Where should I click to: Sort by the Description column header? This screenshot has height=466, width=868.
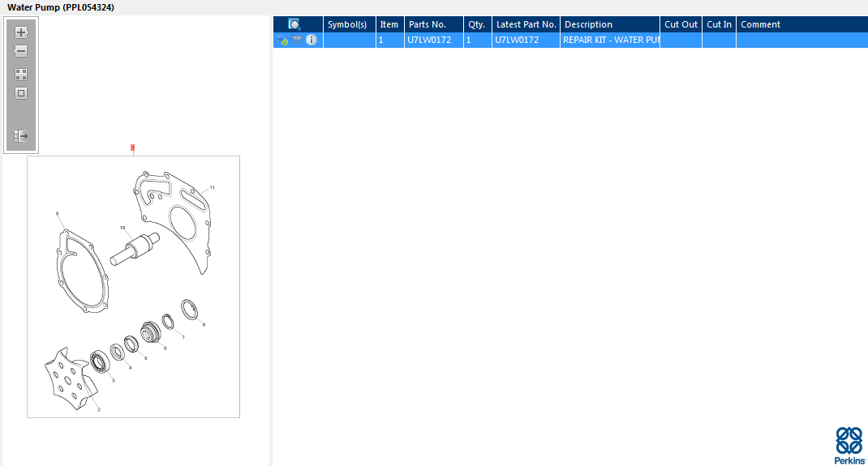tap(610, 24)
